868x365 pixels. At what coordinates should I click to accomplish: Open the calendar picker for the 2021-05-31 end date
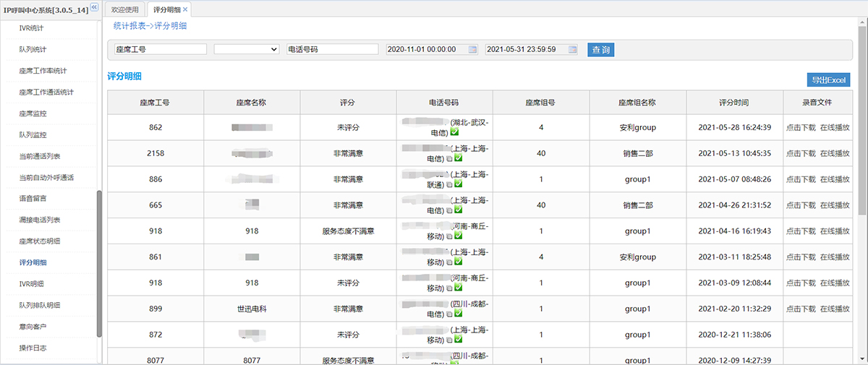pyautogui.click(x=572, y=49)
